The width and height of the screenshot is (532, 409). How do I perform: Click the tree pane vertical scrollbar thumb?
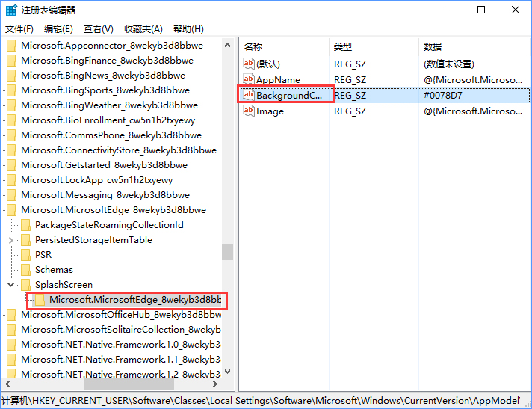227,252
